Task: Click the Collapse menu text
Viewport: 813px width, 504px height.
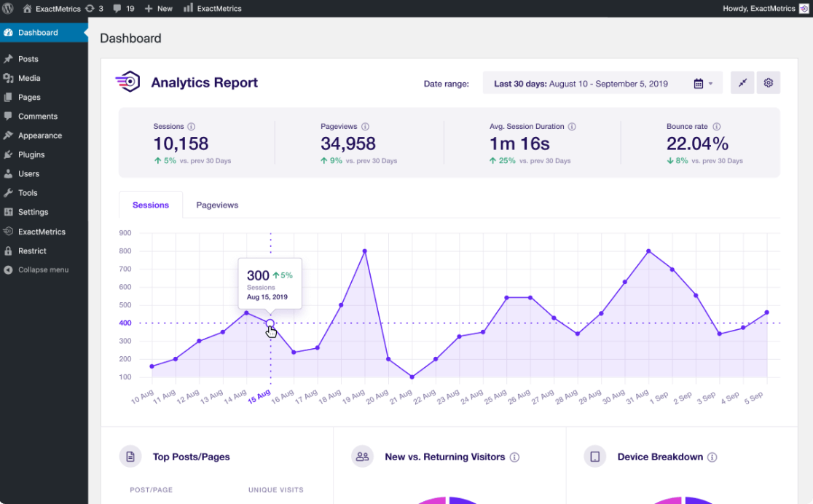Action: 43,269
